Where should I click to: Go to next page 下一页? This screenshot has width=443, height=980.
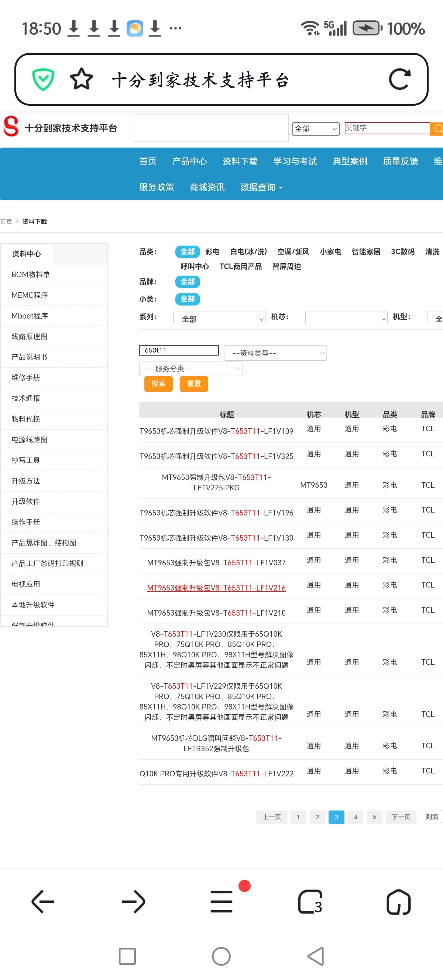point(401,817)
